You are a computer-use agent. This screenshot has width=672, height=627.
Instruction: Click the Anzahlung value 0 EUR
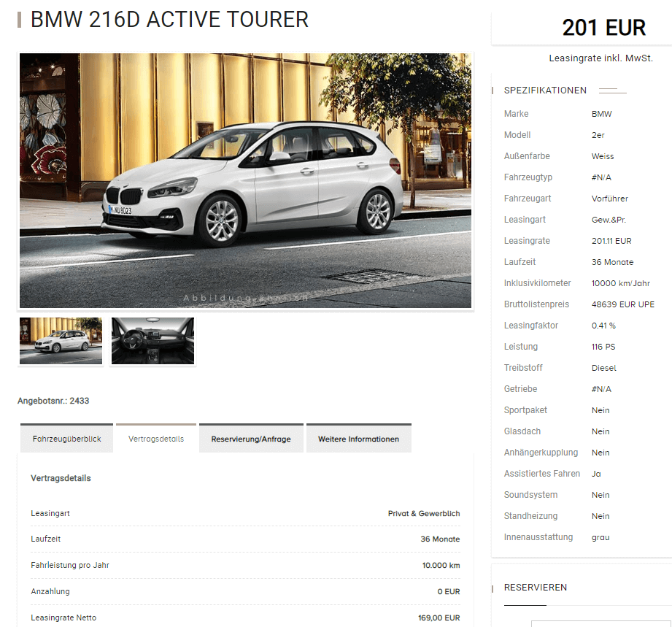pyautogui.click(x=448, y=591)
